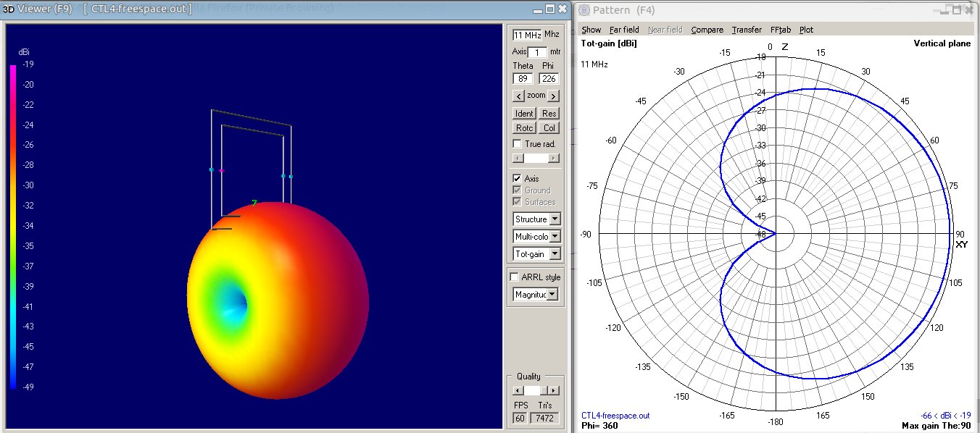Click the Phi angle input field
The width and height of the screenshot is (980, 433).
click(x=547, y=78)
